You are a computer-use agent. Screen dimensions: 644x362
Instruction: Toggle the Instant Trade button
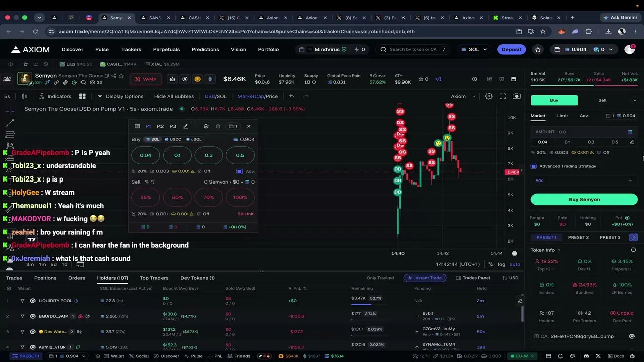coord(424,278)
